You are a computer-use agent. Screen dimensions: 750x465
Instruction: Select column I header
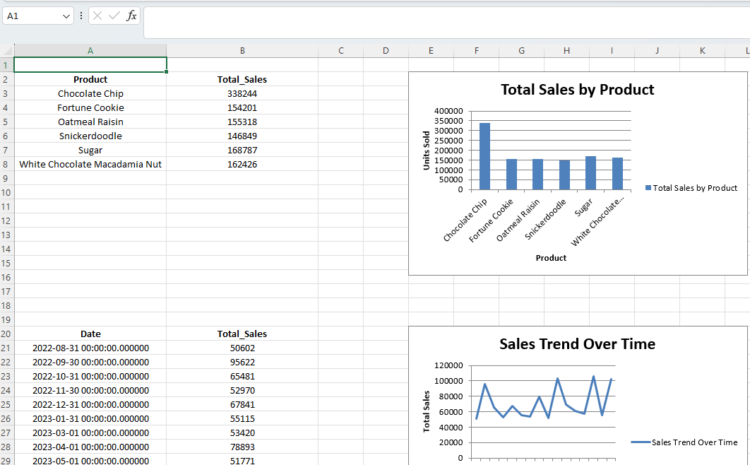point(612,51)
